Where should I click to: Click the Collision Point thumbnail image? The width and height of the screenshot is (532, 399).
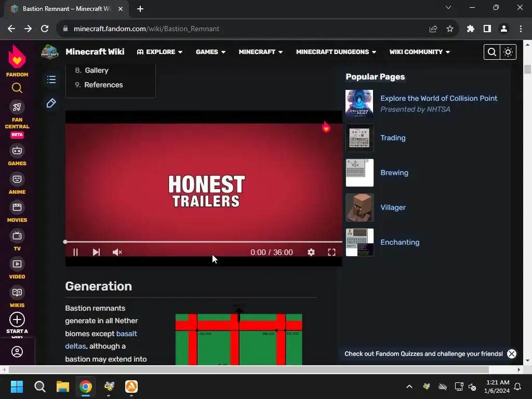pyautogui.click(x=360, y=103)
